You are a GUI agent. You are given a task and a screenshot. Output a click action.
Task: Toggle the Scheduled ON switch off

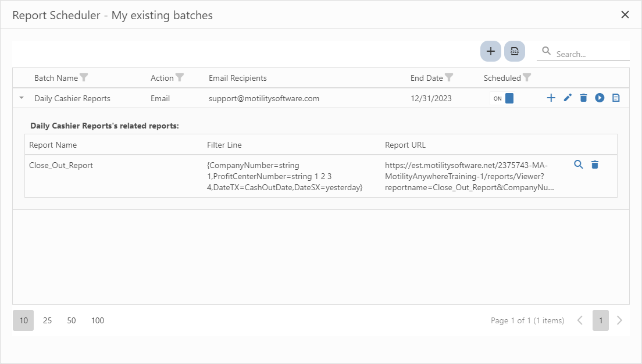coord(502,98)
